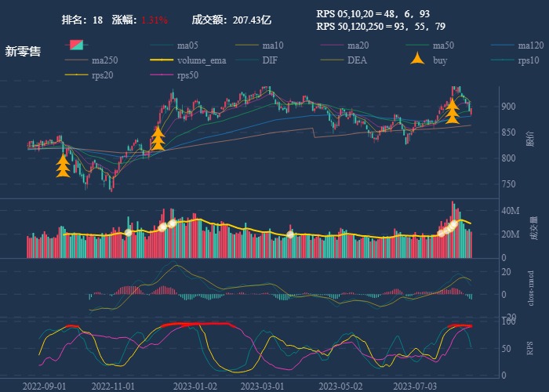549x392 pixels.
Task: Click volume_ema legend marker with yellow dot
Action: [x=162, y=60]
